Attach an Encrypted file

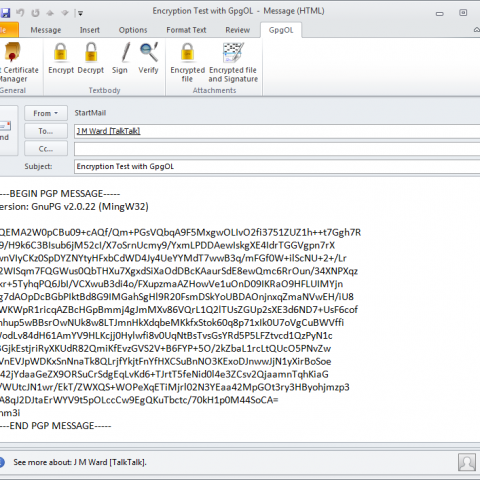coord(187,63)
